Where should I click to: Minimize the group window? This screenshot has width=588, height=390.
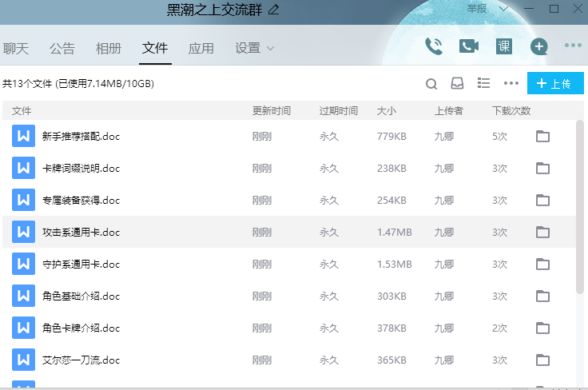coord(529,9)
